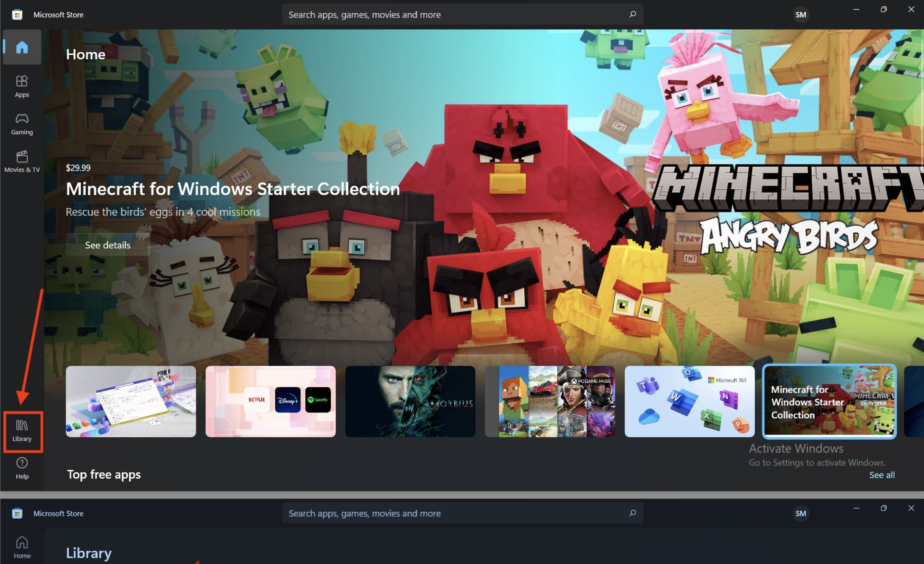Viewport: 924px width, 564px height.
Task: Select the Morbius movie thumbnail
Action: tap(410, 401)
